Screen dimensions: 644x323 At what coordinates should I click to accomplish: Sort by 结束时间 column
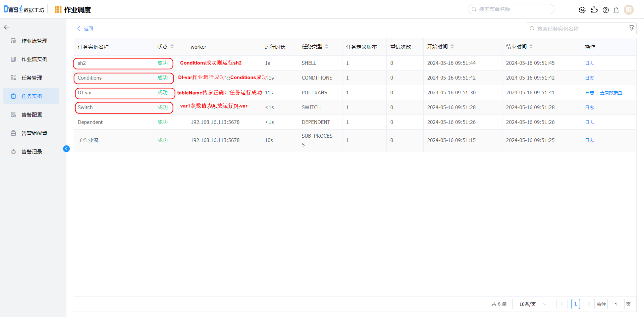click(531, 47)
